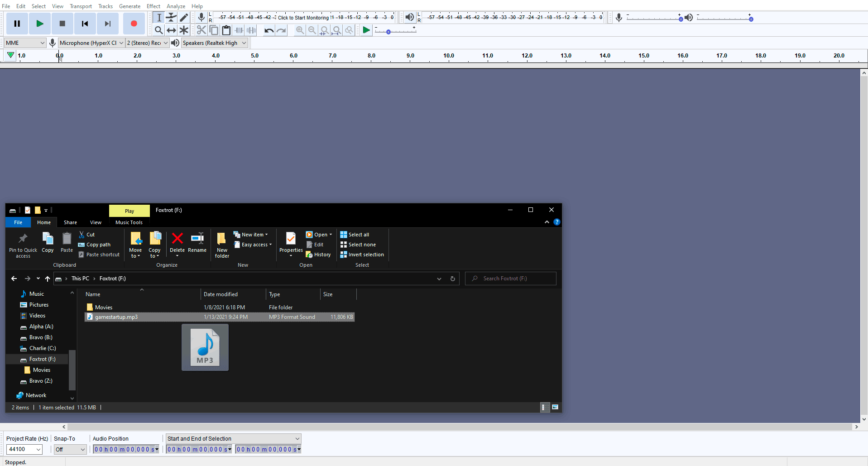
Task: Open the Project Rate 44100 dropdown
Action: pyautogui.click(x=24, y=449)
